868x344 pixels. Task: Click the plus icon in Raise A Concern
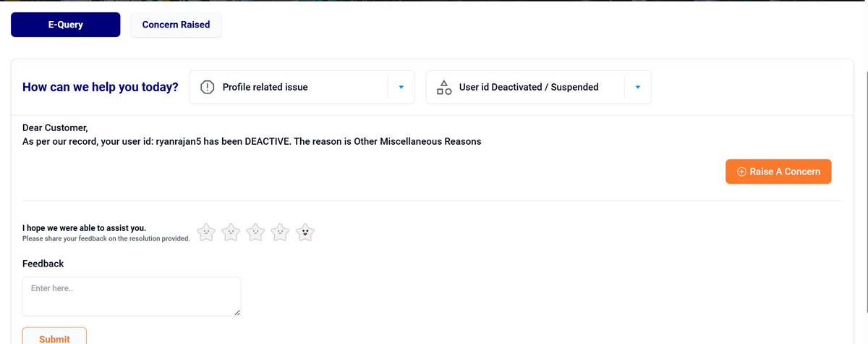(x=741, y=172)
